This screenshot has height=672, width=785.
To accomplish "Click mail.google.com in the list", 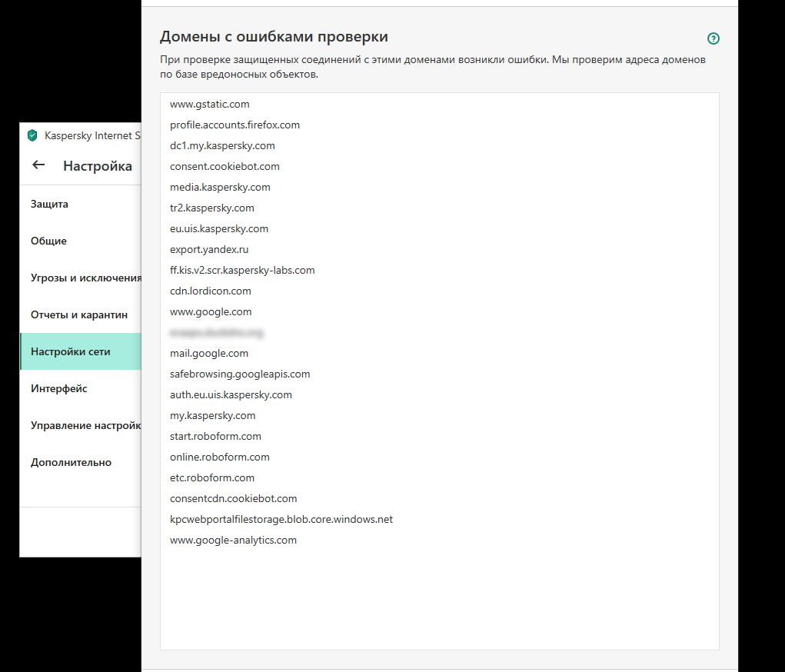I will pos(440,354).
